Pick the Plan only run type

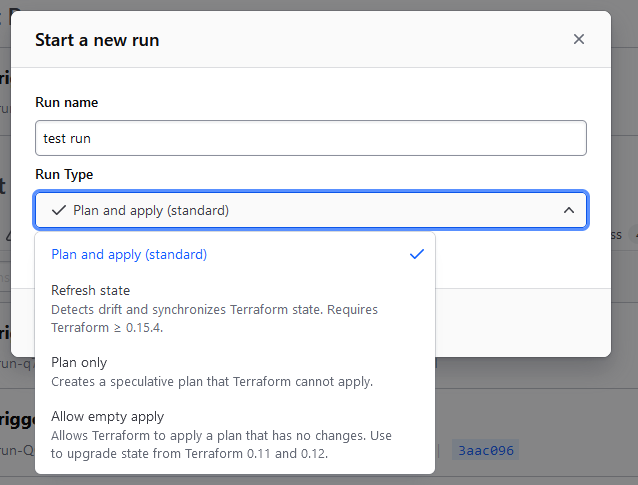[x=79, y=362]
